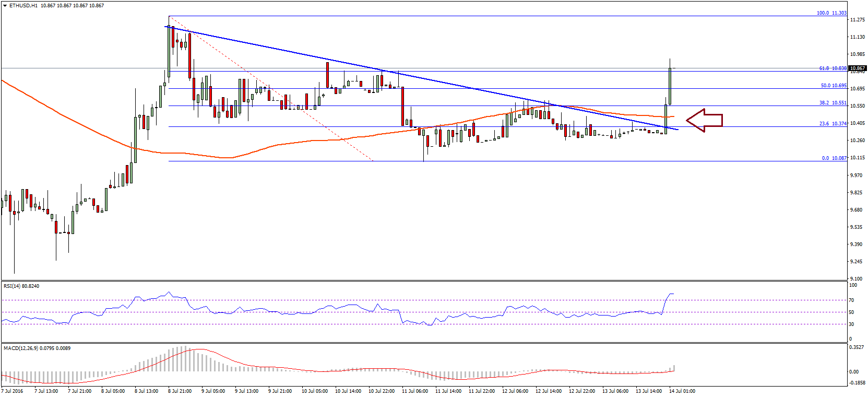
Task: Click the RSI 30 level label
Action: click(x=851, y=324)
